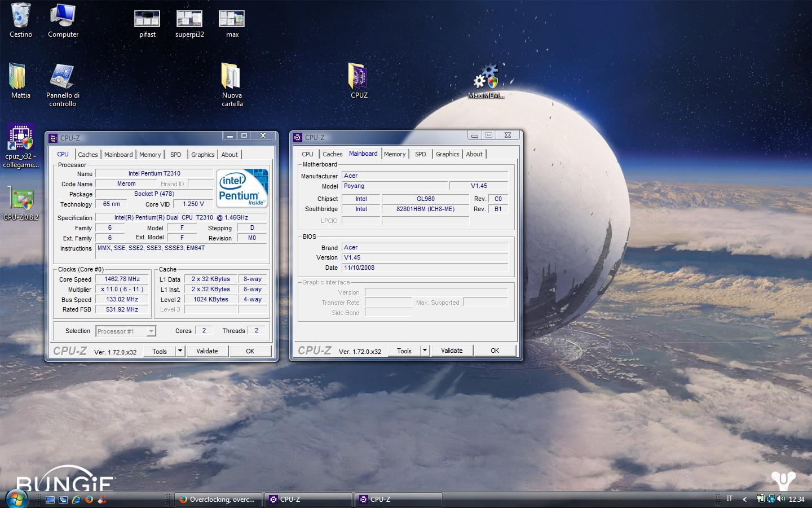The width and height of the screenshot is (812, 508).
Task: Click the volume speaker tray icon
Action: tap(780, 499)
